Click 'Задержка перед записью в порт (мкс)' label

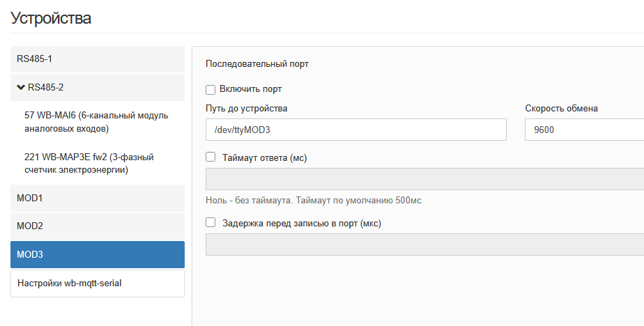302,224
